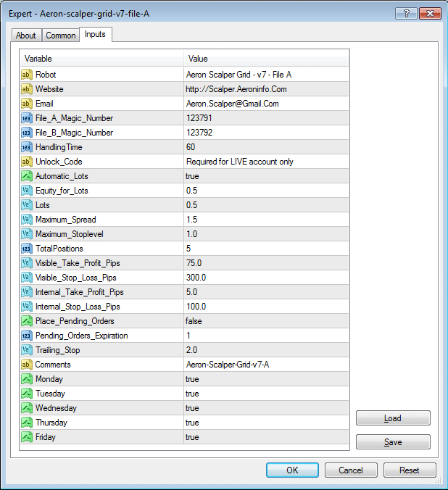Select the Inputs tab
This screenshot has width=448, height=490.
pos(96,34)
